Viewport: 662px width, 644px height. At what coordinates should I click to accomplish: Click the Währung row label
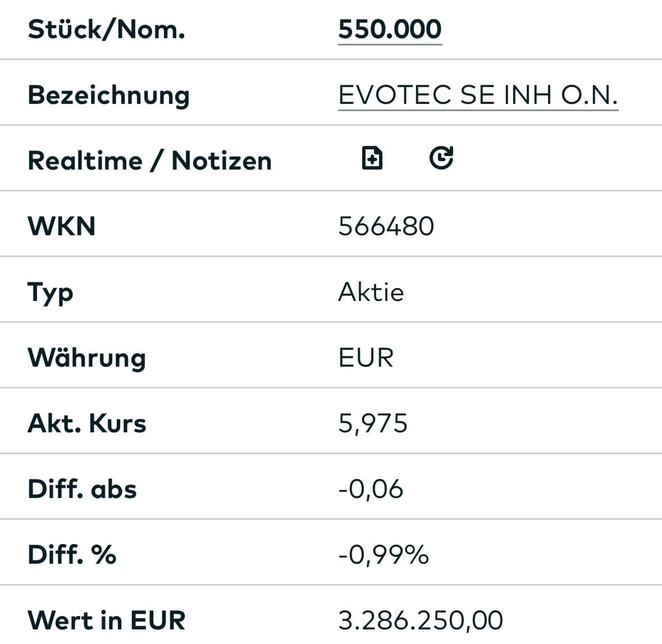[86, 358]
